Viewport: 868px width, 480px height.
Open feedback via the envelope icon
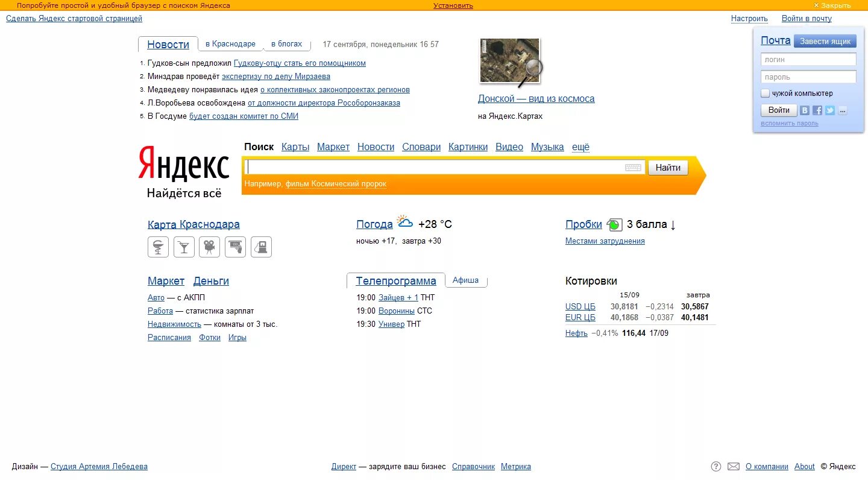(734, 466)
